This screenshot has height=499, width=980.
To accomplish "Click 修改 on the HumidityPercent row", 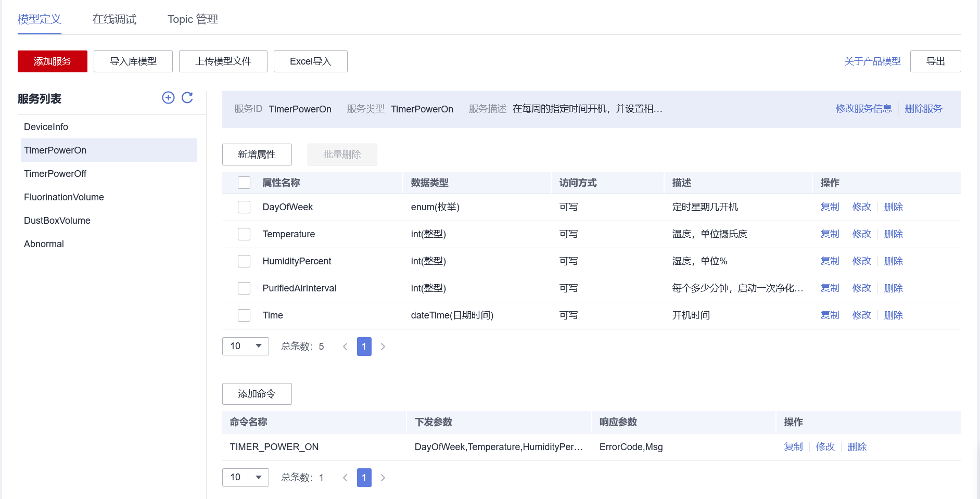I will 861,261.
